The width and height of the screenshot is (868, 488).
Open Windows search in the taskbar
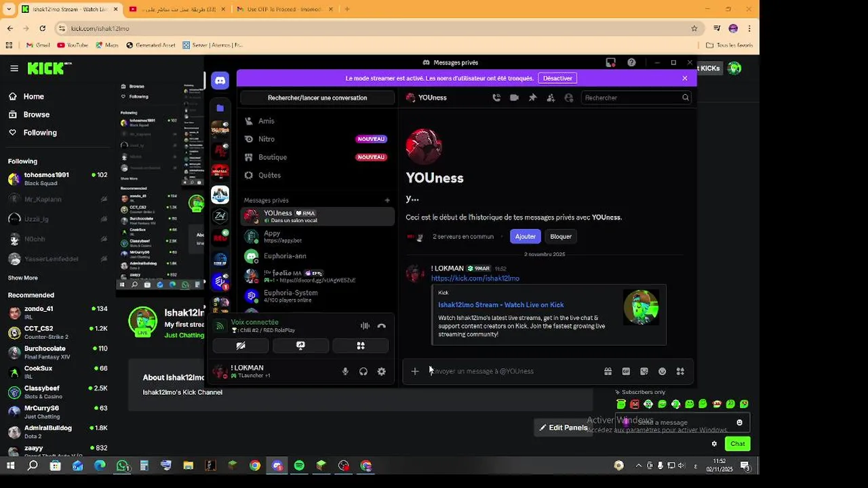tap(33, 466)
